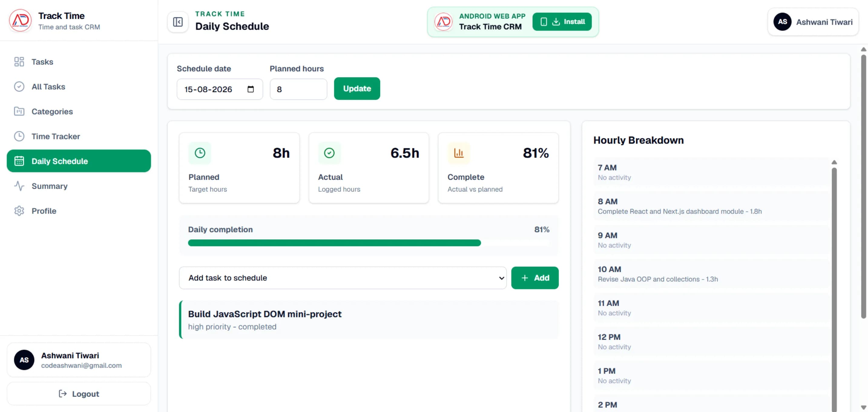Click the Planned hours input field

[298, 89]
